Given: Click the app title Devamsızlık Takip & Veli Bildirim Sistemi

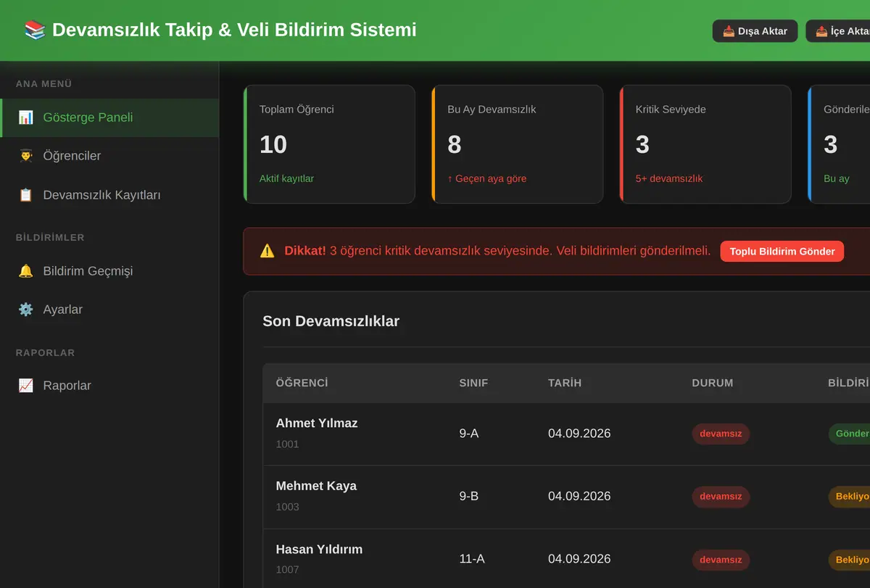Looking at the screenshot, I should (234, 30).
